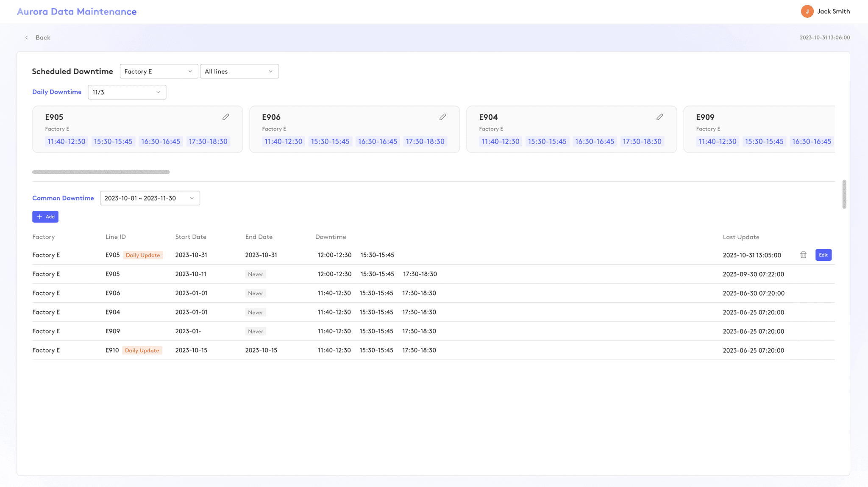This screenshot has height=487, width=868.
Task: Click the edit pencil on E904 card
Action: tap(659, 117)
